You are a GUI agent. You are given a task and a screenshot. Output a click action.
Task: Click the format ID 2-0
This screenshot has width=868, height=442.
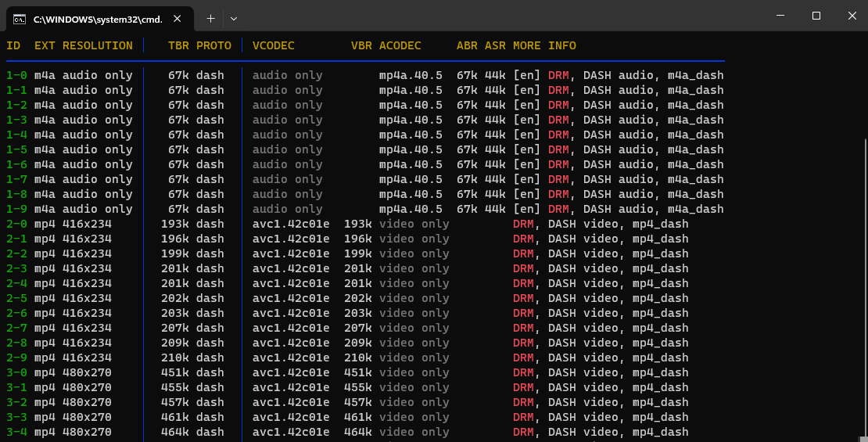click(x=16, y=224)
